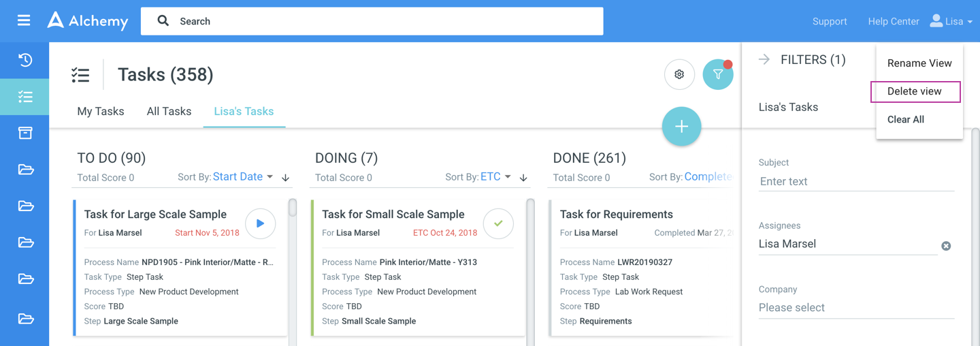Clear Lisa Marsel assignee filter
The width and height of the screenshot is (980, 346).
(946, 246)
